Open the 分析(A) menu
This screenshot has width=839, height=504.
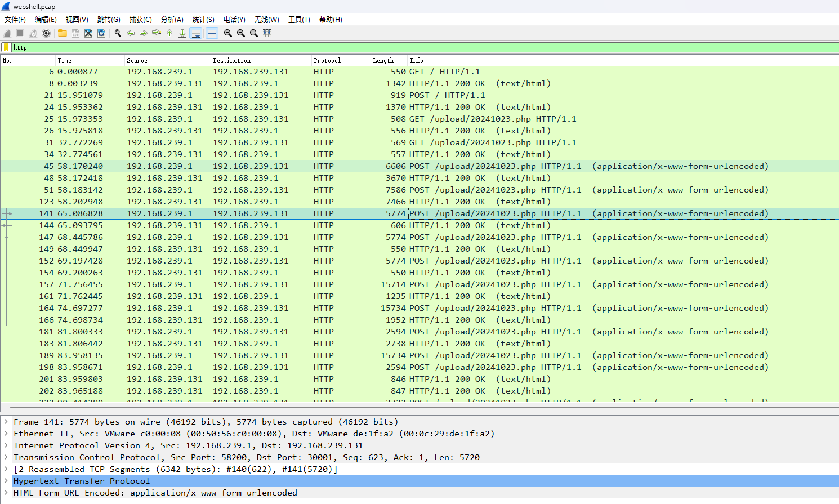coord(172,20)
